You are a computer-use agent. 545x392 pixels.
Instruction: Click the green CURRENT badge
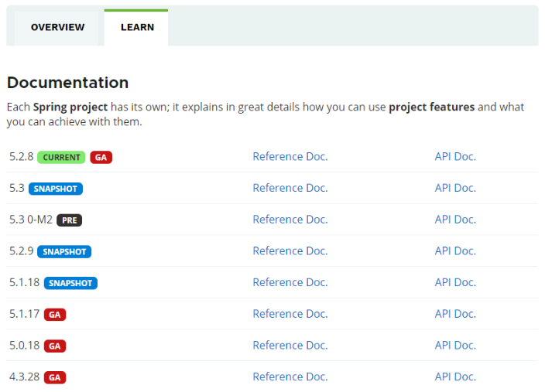point(61,157)
